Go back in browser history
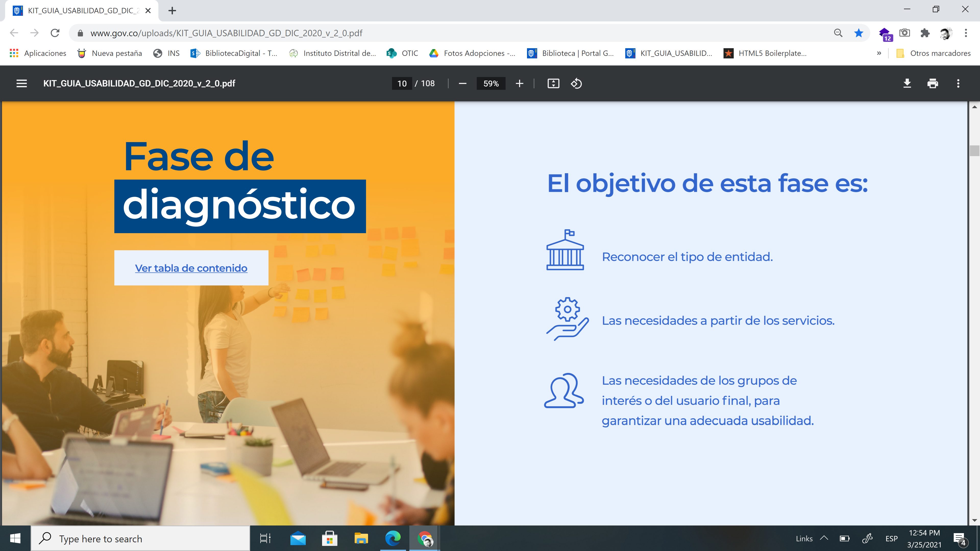The width and height of the screenshot is (980, 551). point(14,33)
